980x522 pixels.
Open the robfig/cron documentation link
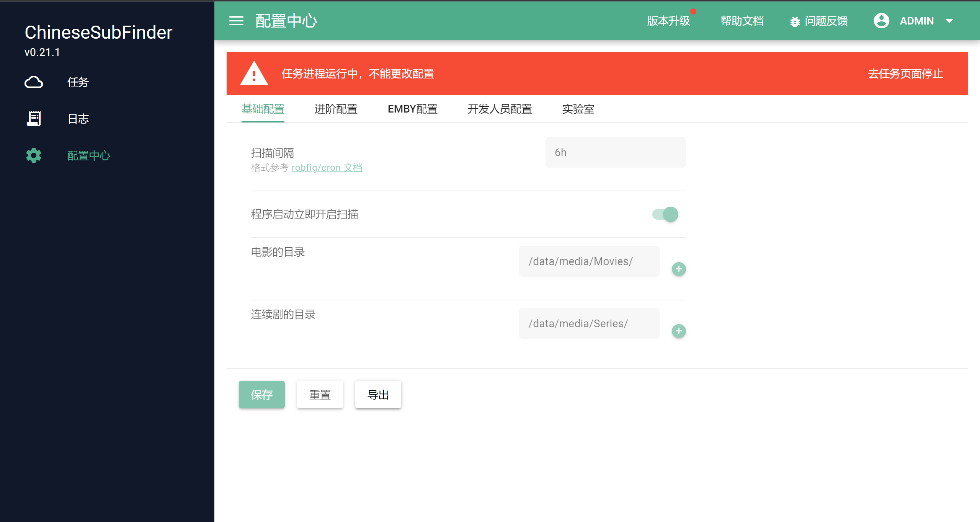pyautogui.click(x=327, y=167)
